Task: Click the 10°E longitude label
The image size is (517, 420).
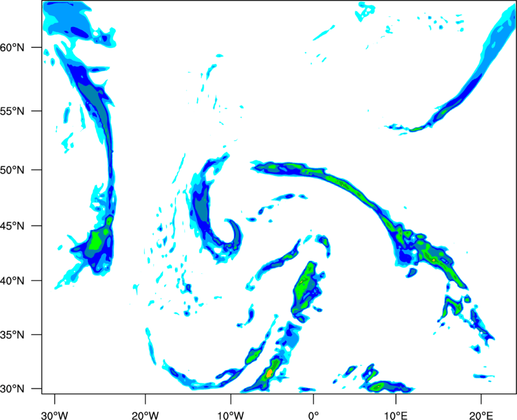Action: 396,416
